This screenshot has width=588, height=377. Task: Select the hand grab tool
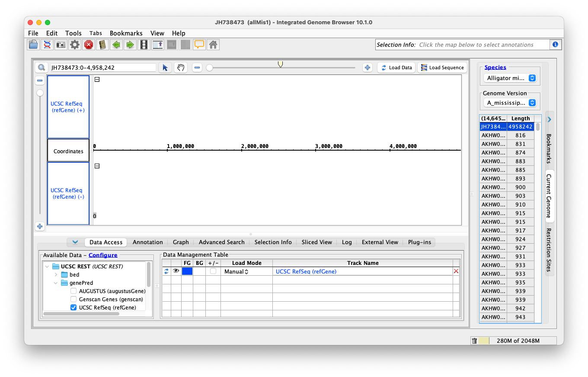coord(181,68)
